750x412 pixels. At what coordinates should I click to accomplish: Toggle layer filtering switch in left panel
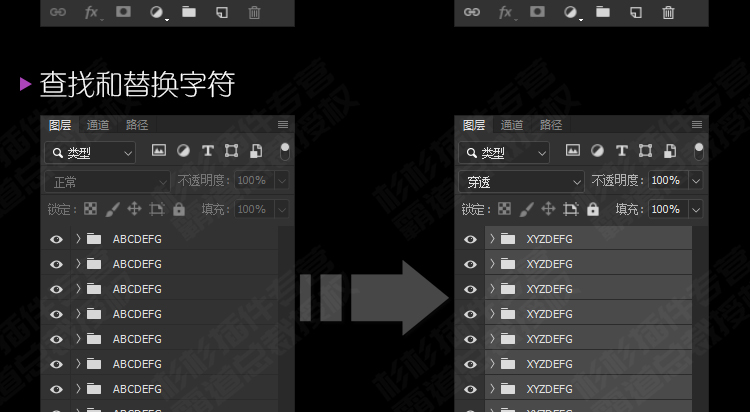285,152
